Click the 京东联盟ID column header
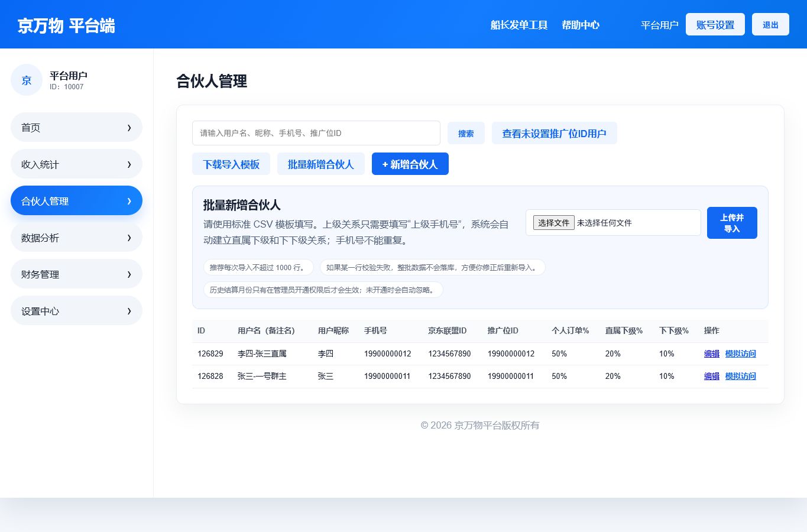This screenshot has width=807, height=532. click(448, 330)
